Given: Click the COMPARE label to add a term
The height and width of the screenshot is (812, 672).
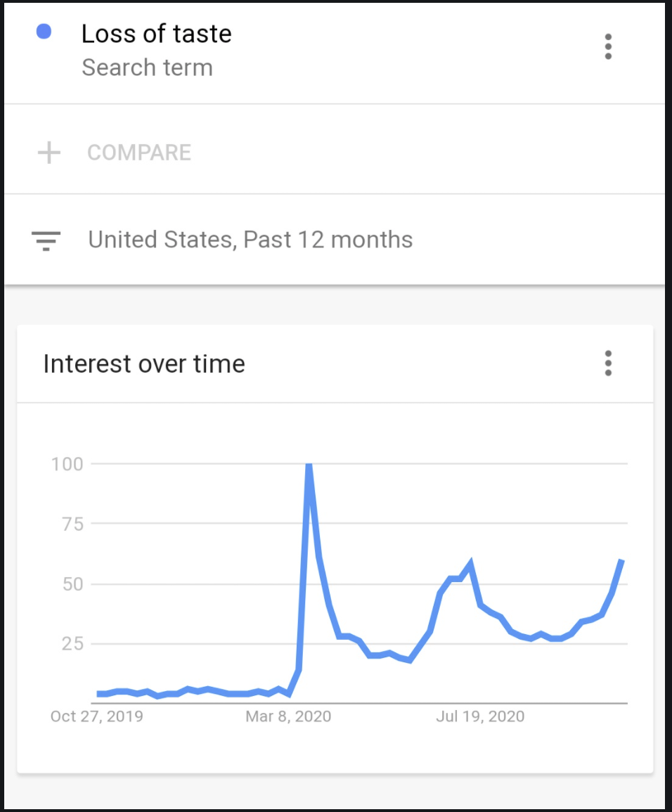Looking at the screenshot, I should pos(139,153).
